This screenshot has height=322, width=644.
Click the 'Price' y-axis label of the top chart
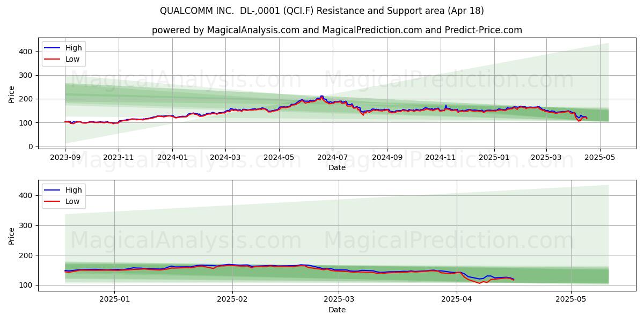click(12, 94)
